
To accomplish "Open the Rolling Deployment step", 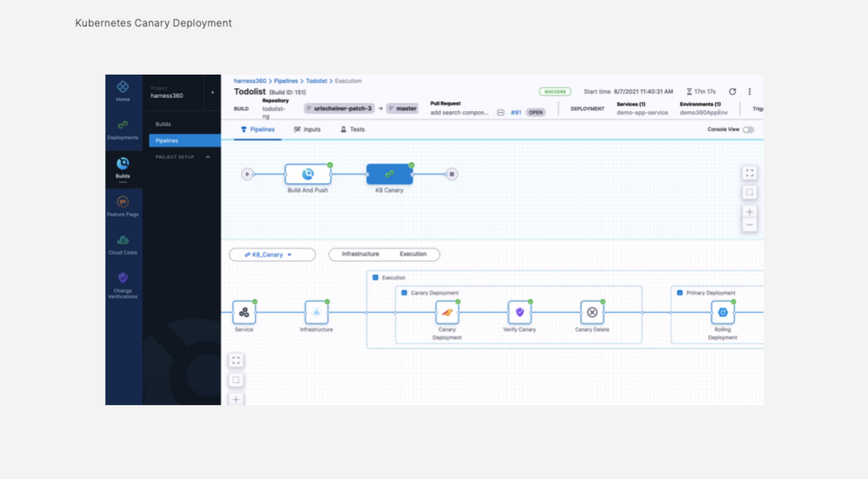I will [x=723, y=312].
